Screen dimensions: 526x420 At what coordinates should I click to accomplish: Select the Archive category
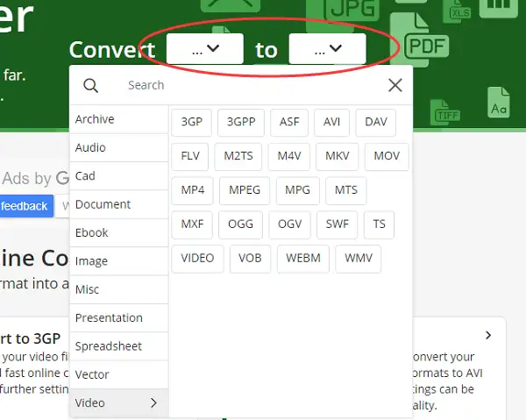click(119, 119)
